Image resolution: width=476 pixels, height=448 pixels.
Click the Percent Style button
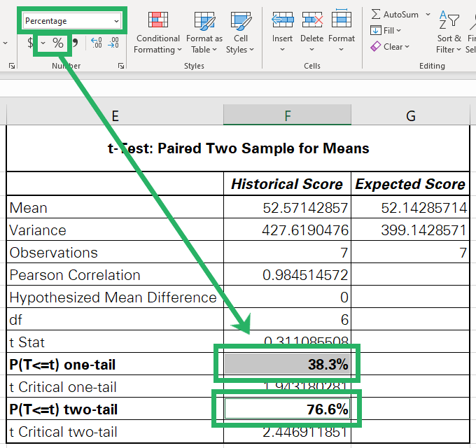point(58,43)
